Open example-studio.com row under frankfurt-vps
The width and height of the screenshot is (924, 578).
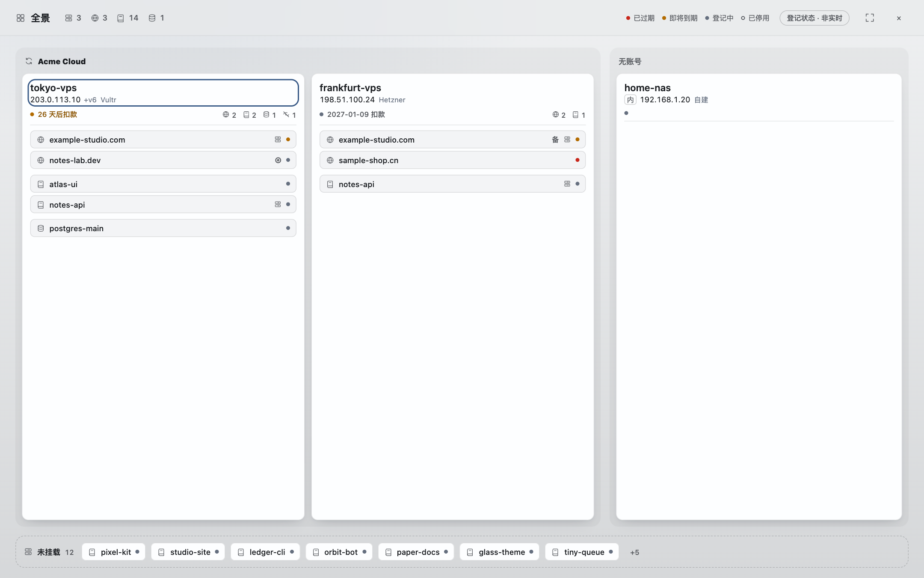pos(453,140)
